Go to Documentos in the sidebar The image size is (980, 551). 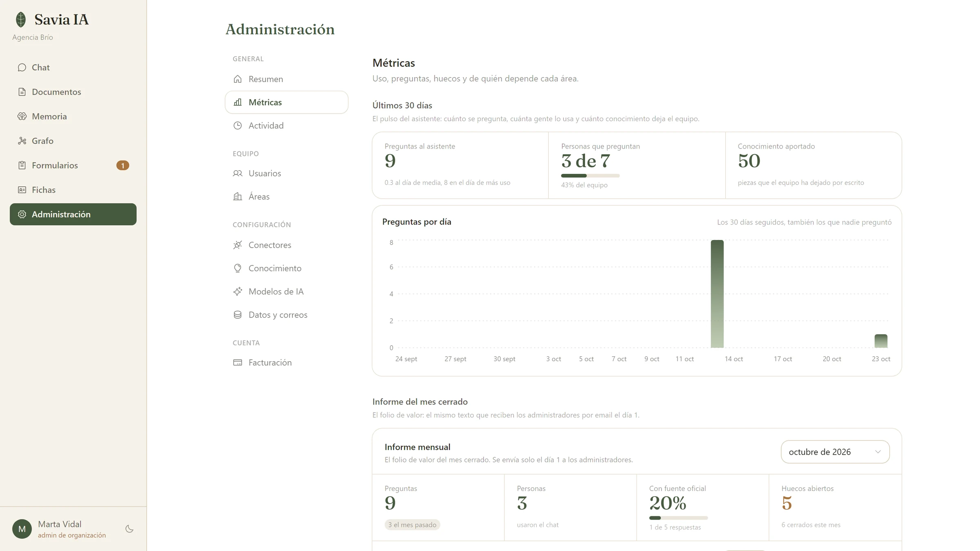coord(73,92)
